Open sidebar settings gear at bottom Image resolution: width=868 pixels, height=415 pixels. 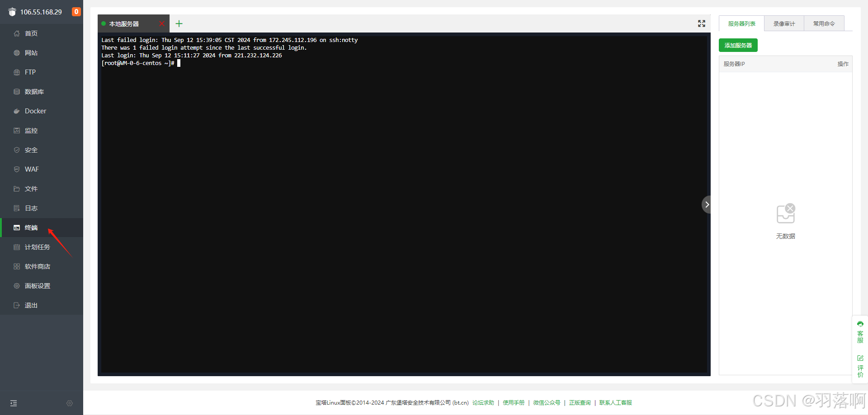click(x=70, y=403)
